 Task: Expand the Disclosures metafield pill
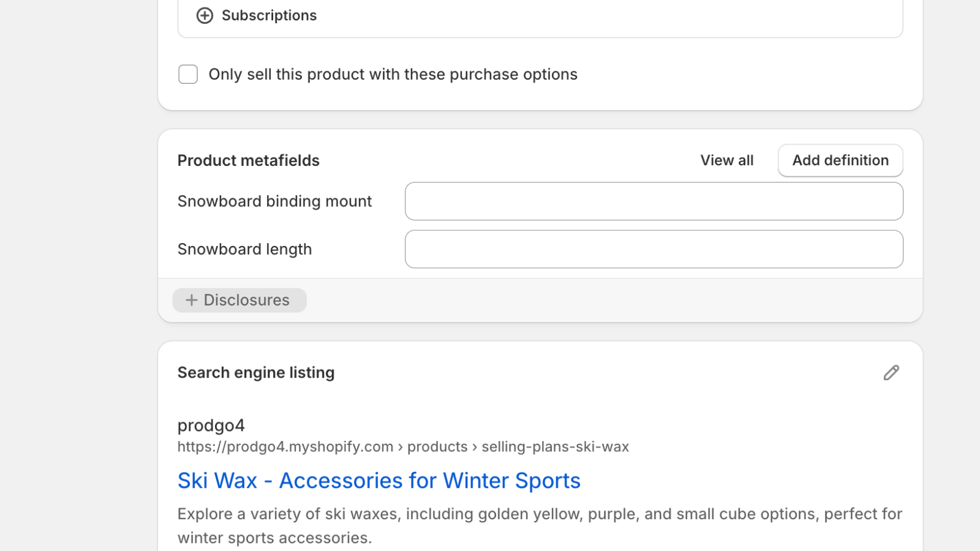click(239, 300)
